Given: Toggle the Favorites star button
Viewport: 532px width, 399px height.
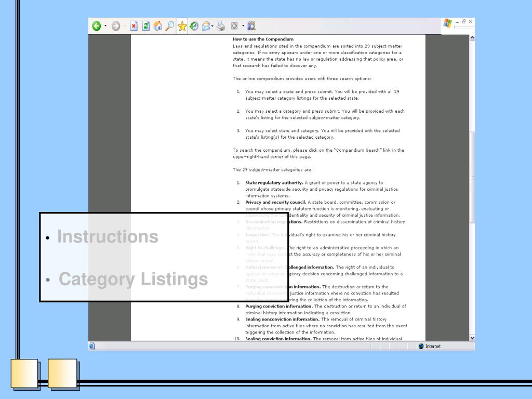Looking at the screenshot, I should click(182, 26).
